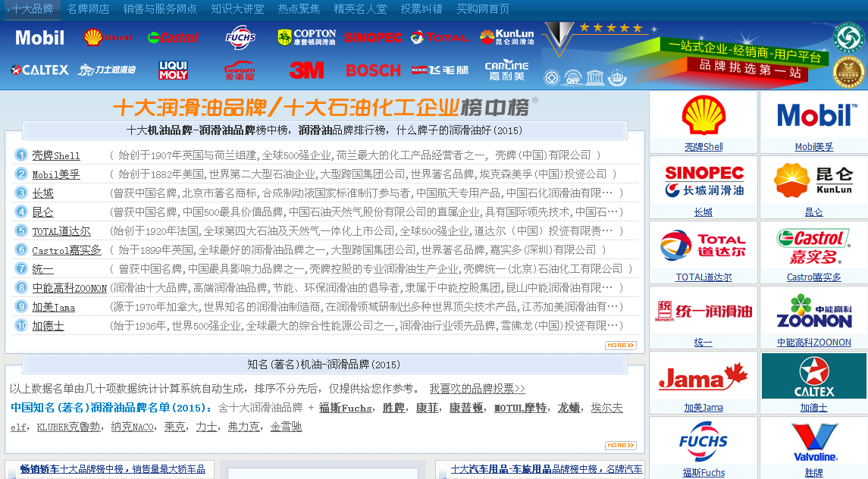This screenshot has height=479, width=868.
Task: Open the 金雪驰 link
Action: pos(287,427)
